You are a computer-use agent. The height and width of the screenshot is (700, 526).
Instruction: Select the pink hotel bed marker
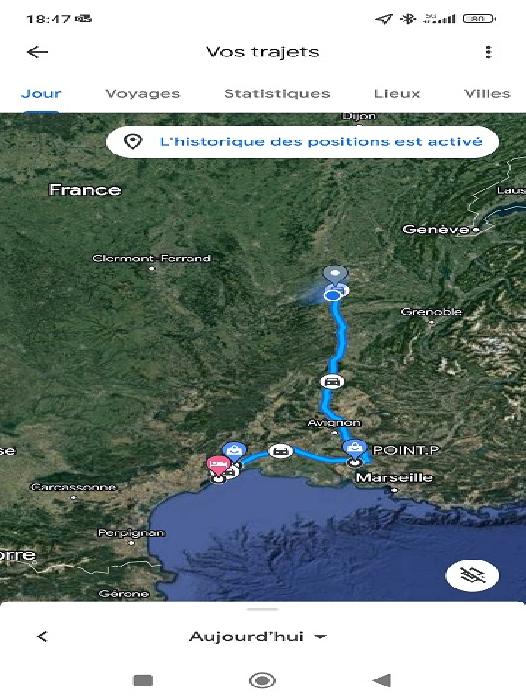point(217,465)
